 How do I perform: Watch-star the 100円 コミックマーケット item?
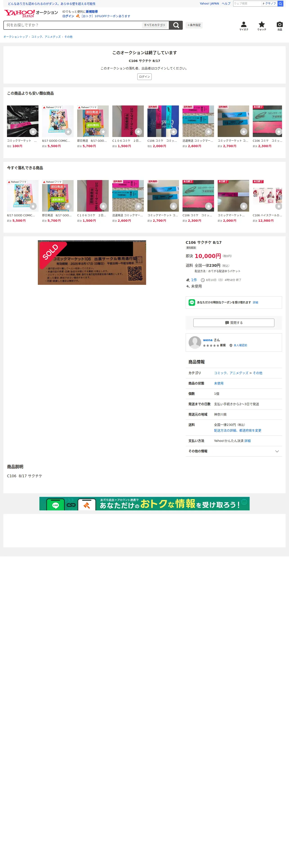(x=33, y=132)
